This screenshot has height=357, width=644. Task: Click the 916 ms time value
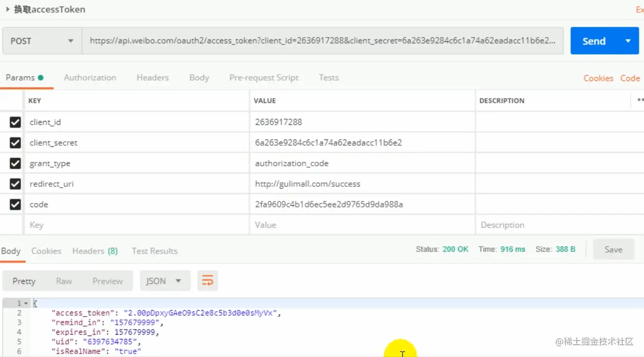513,249
